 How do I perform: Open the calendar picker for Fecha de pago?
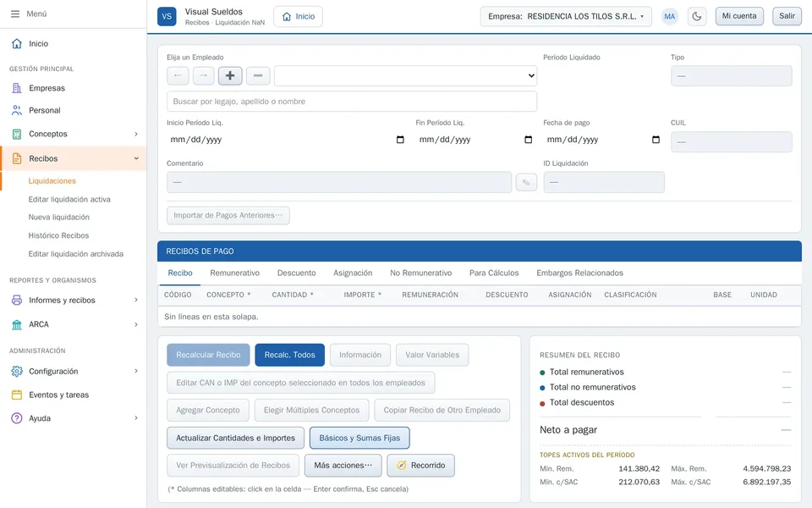[x=656, y=140]
